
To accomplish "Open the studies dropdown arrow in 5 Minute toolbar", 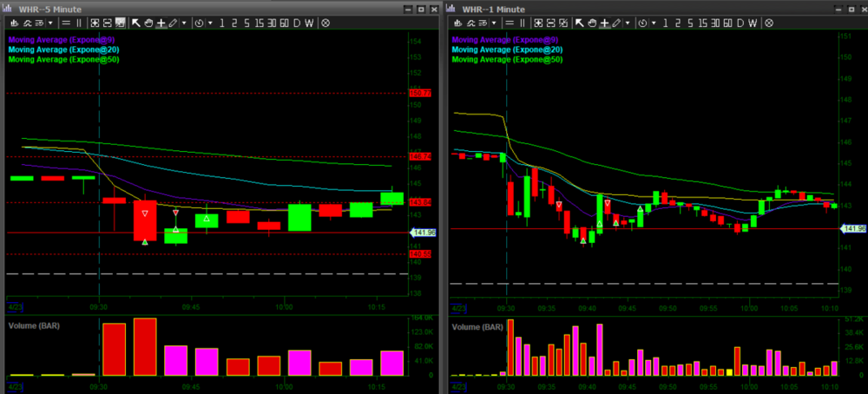I will pos(49,23).
